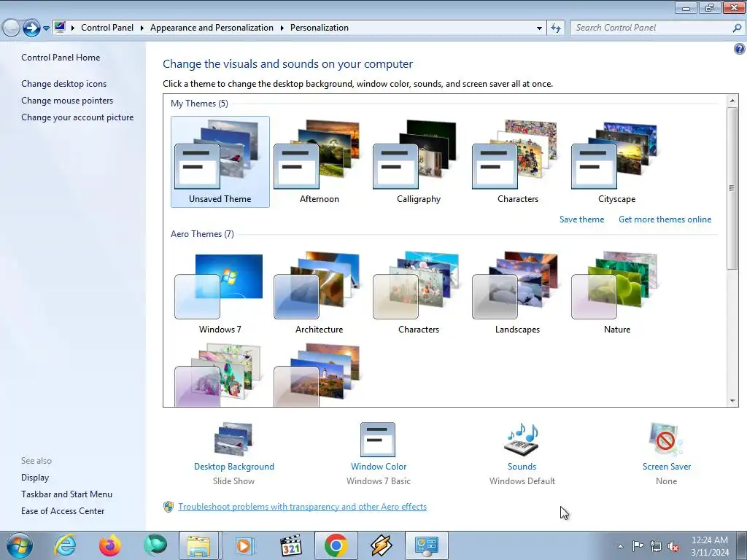Image resolution: width=747 pixels, height=560 pixels.
Task: Open Desktop Background settings icon
Action: pos(233,439)
